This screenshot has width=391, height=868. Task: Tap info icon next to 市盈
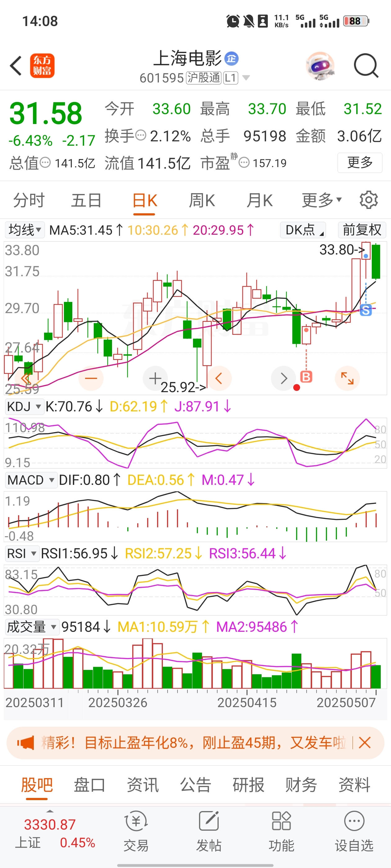244,163
